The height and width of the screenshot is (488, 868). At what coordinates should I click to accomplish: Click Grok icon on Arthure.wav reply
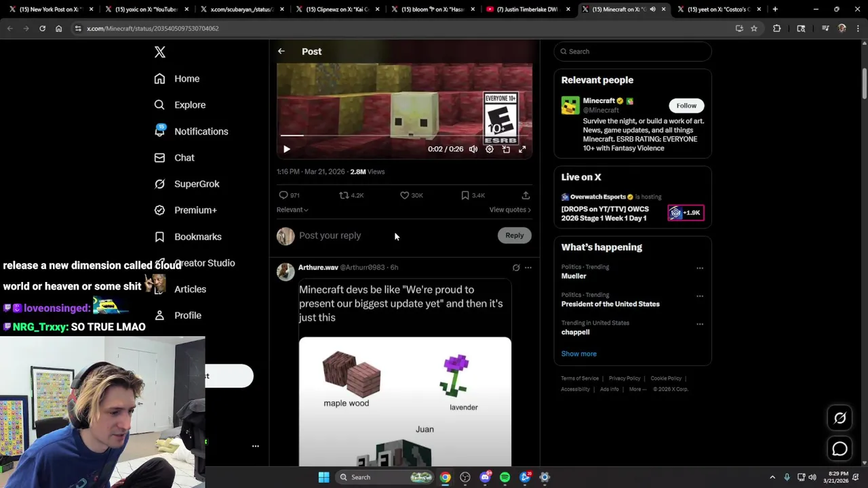pyautogui.click(x=516, y=268)
